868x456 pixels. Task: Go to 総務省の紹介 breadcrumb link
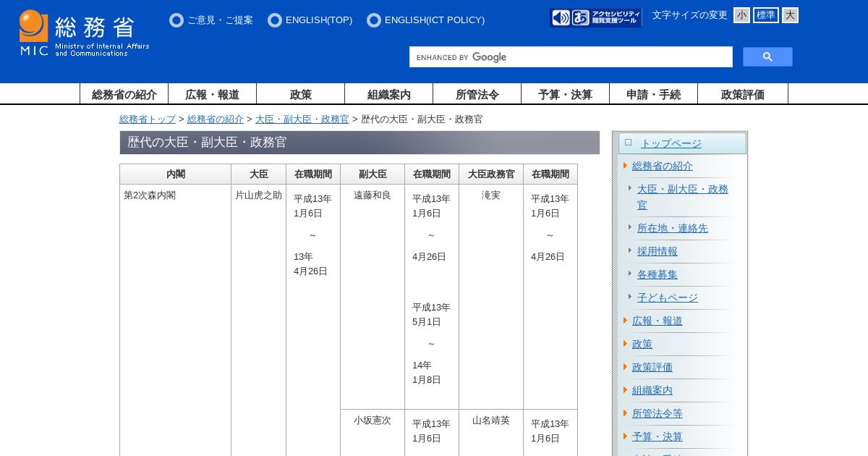[x=216, y=119]
